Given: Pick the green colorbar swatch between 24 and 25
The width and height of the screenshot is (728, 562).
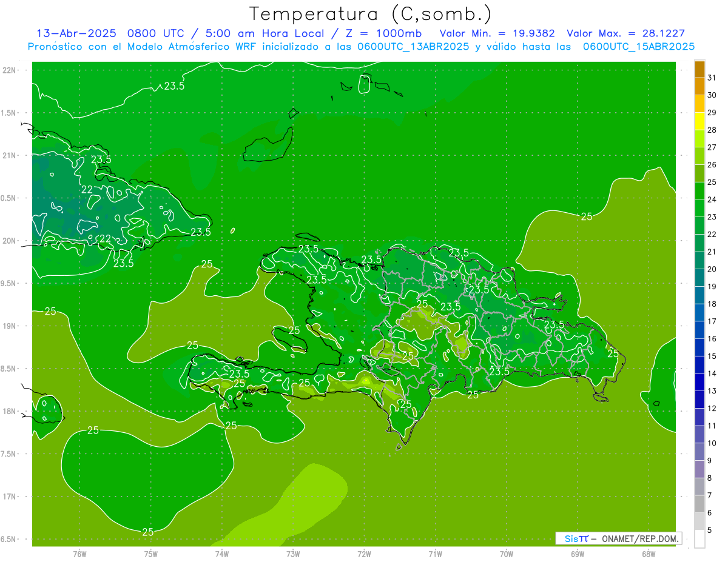Looking at the screenshot, I should tap(699, 190).
